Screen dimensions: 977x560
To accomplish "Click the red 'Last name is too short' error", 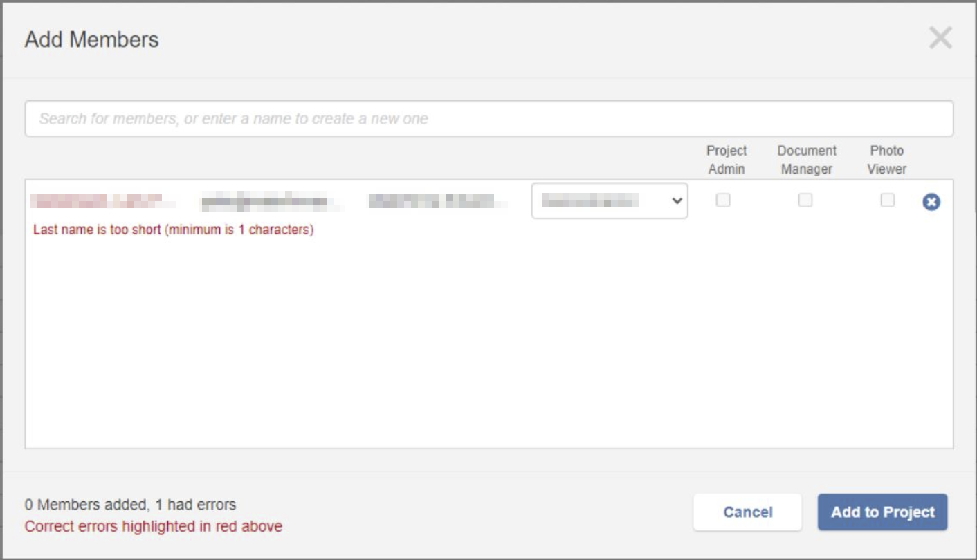I will pos(174,230).
